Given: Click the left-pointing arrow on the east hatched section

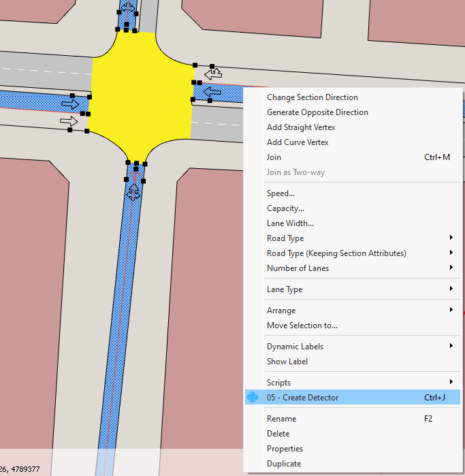Looking at the screenshot, I should click(212, 91).
